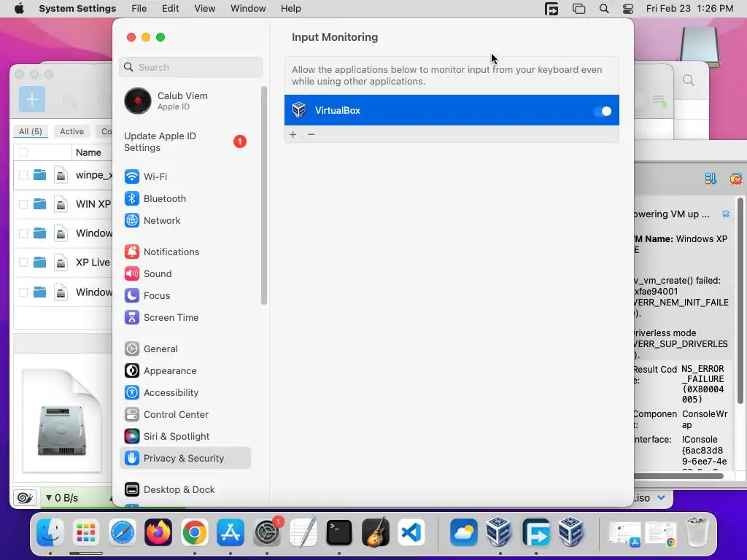Open the Accessibility settings icon

coord(132,393)
